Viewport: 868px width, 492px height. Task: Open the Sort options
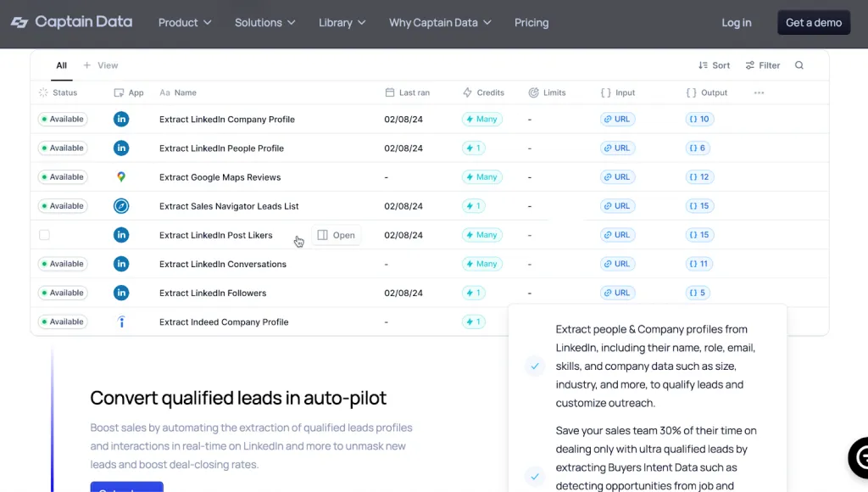point(714,65)
